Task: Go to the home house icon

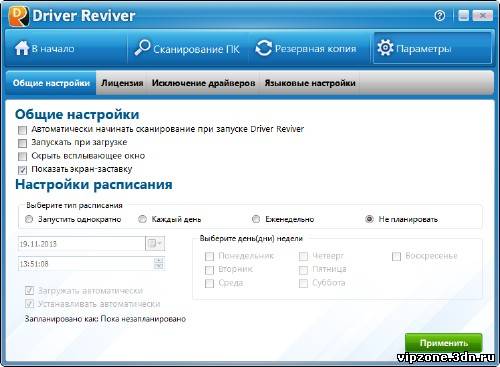Action: [22, 48]
